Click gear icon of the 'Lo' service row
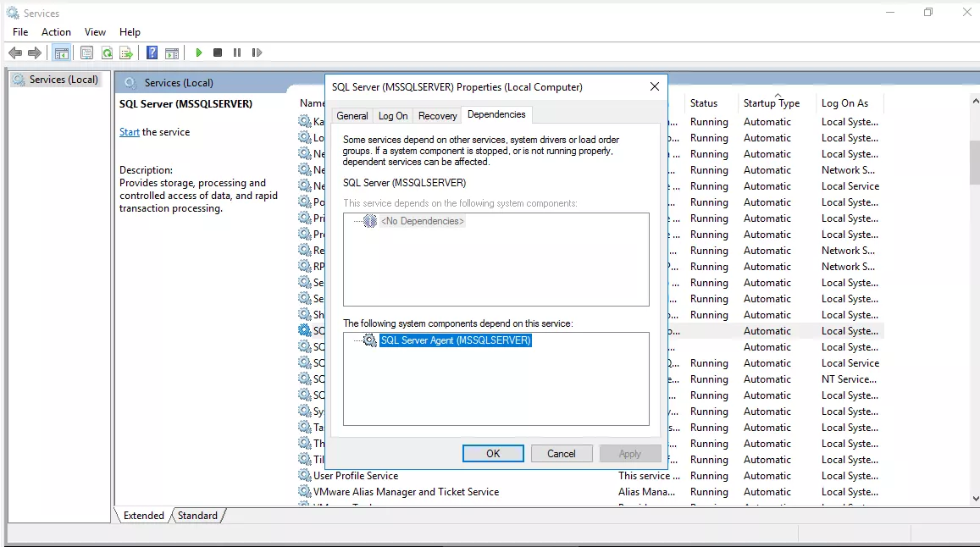980x547 pixels. [x=304, y=137]
